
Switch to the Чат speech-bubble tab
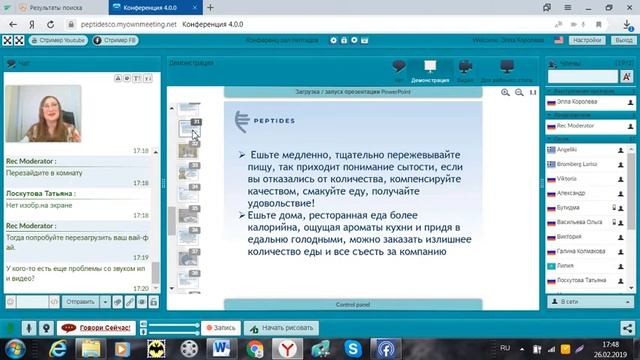click(399, 71)
